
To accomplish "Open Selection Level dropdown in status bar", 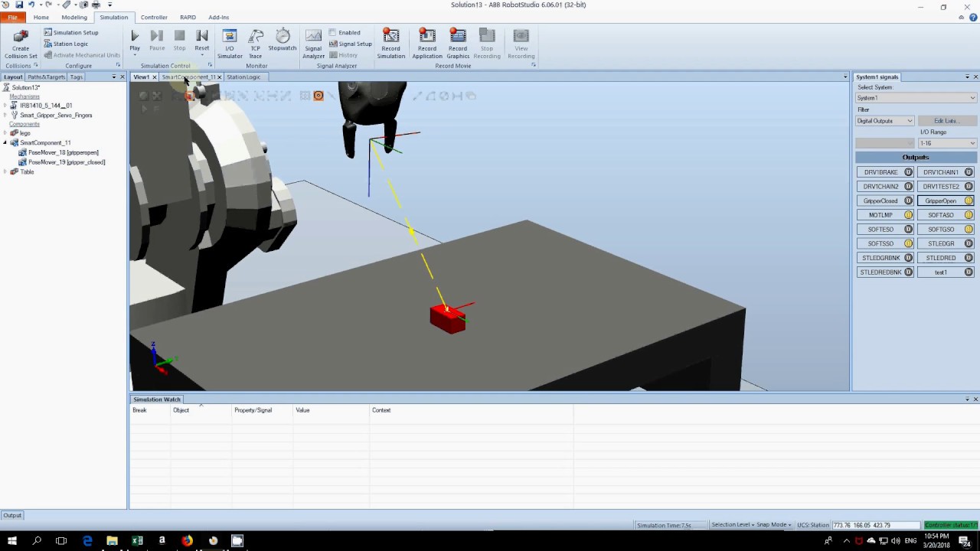I will [732, 525].
